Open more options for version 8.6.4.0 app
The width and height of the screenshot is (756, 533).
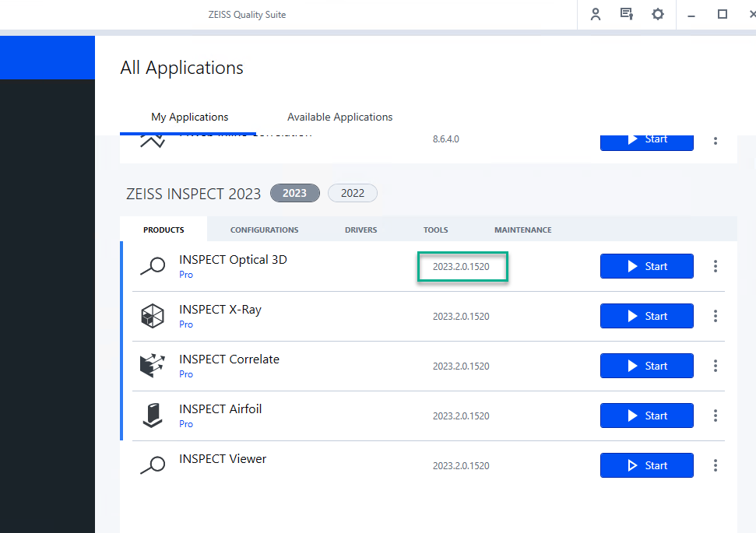click(x=716, y=141)
